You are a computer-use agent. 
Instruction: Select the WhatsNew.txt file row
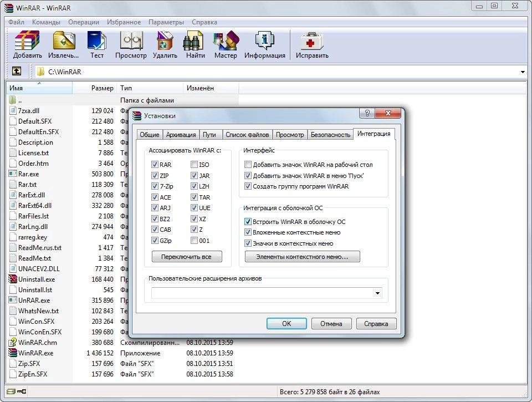pos(68,311)
